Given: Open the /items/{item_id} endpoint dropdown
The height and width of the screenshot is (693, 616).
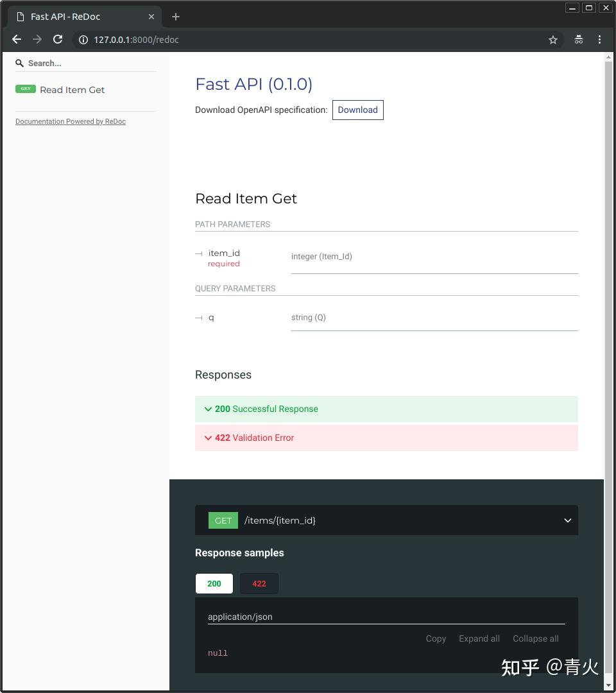Looking at the screenshot, I should tap(567, 520).
